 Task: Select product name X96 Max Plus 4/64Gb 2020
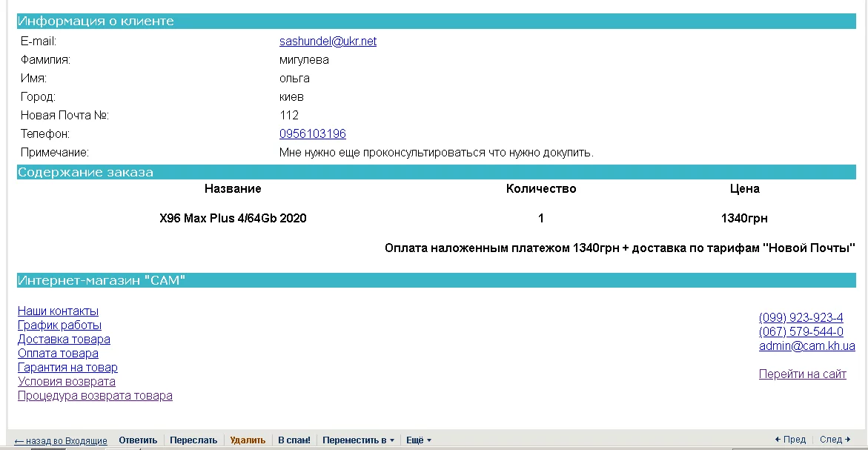pos(233,218)
